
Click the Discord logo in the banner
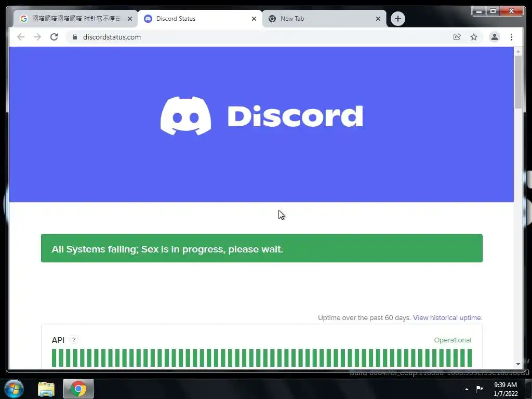pyautogui.click(x=185, y=116)
